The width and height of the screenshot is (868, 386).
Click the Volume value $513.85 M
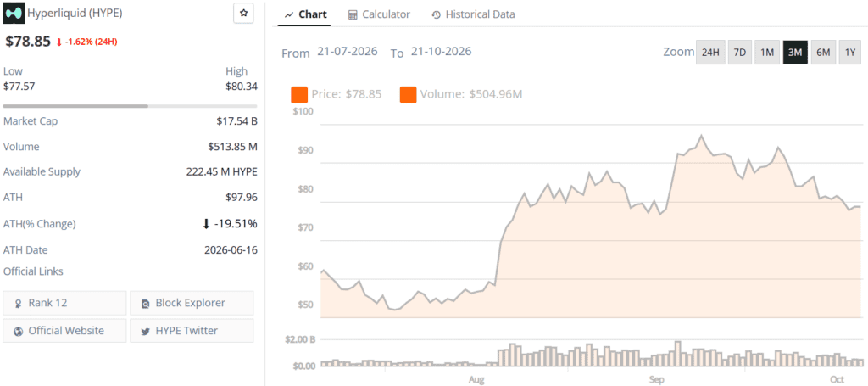click(x=232, y=147)
